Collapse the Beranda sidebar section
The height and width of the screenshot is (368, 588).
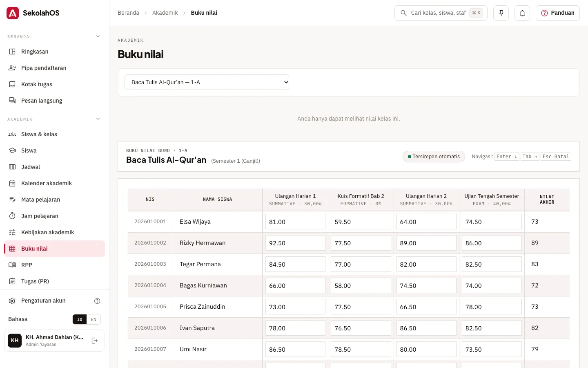[x=98, y=36]
